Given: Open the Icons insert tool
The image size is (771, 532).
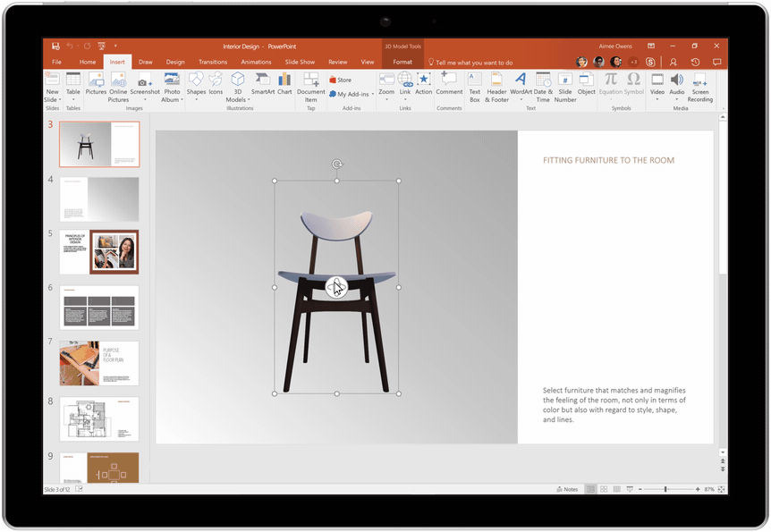Looking at the screenshot, I should point(216,84).
